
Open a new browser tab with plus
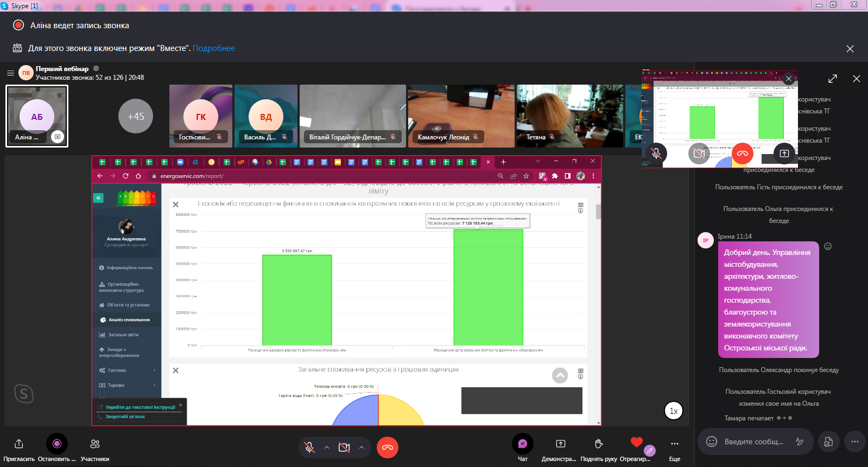coord(503,162)
